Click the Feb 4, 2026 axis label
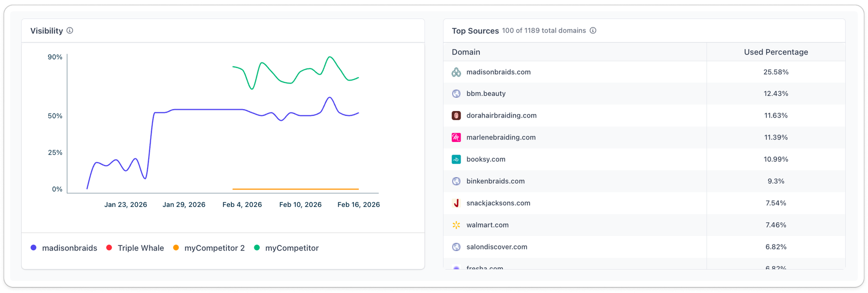868x293 pixels. pos(242,204)
